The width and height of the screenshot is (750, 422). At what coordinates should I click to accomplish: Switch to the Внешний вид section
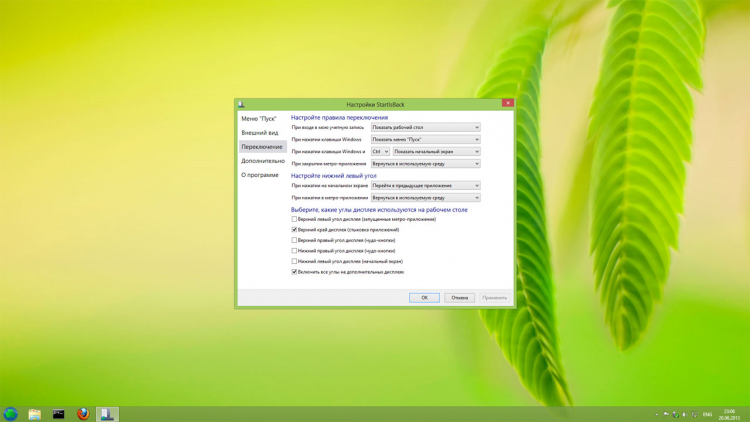coord(260,133)
